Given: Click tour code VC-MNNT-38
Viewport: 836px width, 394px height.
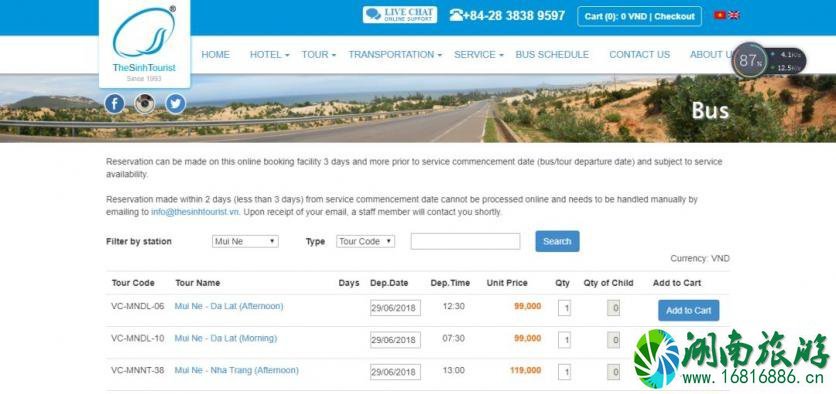Looking at the screenshot, I should (x=138, y=370).
